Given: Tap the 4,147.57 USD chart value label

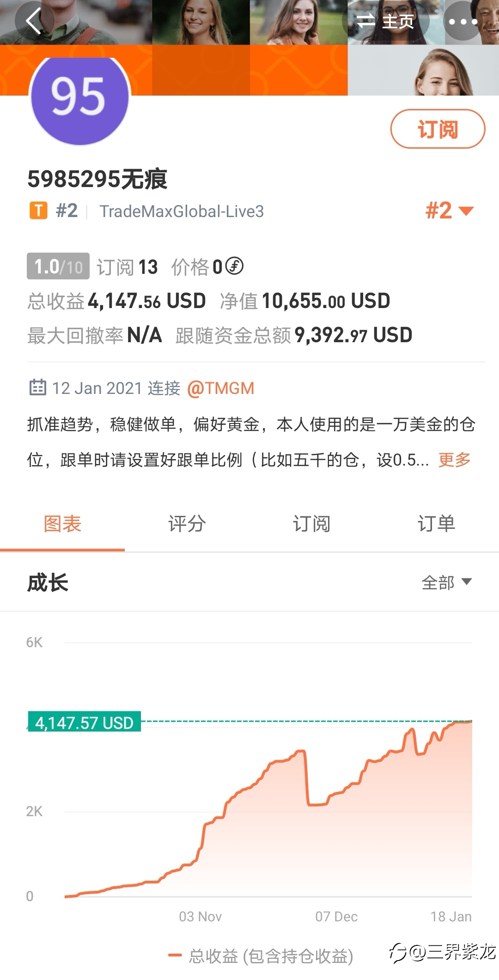Looking at the screenshot, I should pyautogui.click(x=84, y=722).
